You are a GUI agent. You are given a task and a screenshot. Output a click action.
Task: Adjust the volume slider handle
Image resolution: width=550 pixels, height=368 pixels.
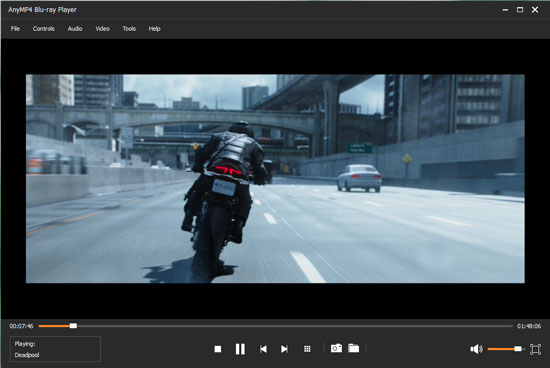(518, 349)
